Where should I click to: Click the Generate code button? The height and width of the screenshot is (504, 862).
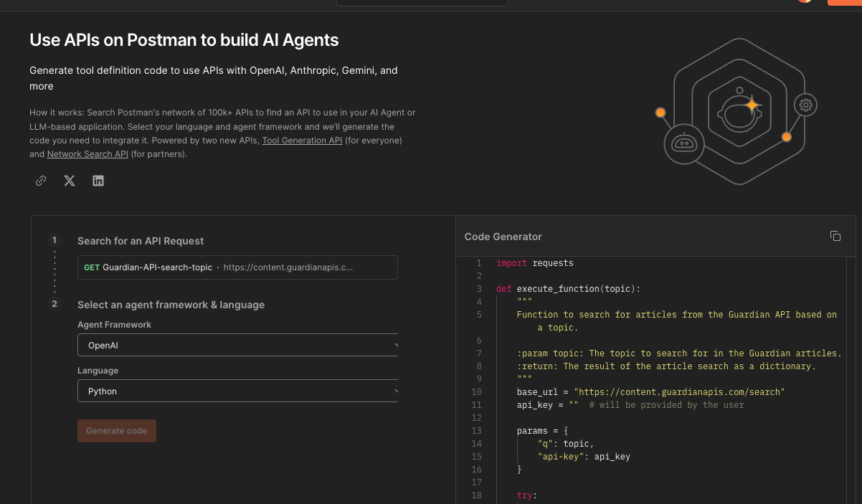pyautogui.click(x=117, y=431)
